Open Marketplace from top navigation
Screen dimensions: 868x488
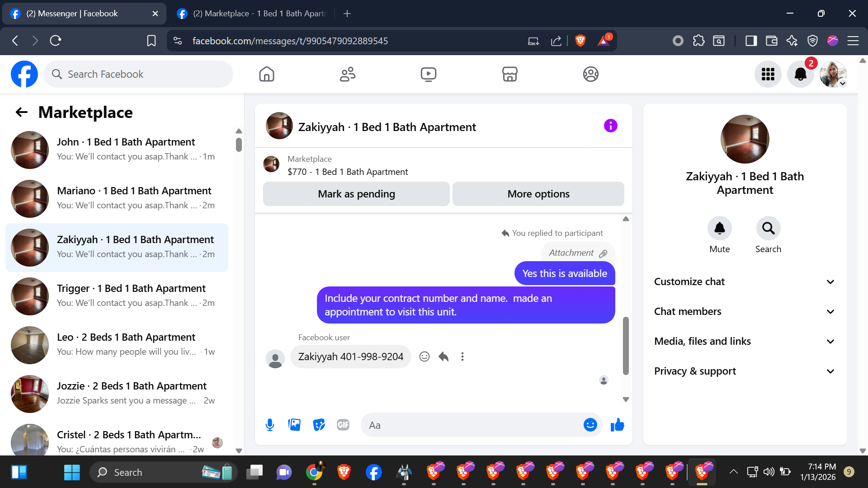(x=509, y=74)
